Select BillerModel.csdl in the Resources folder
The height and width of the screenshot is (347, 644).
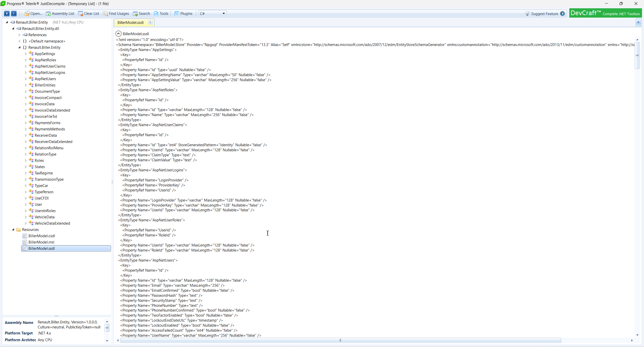click(42, 236)
